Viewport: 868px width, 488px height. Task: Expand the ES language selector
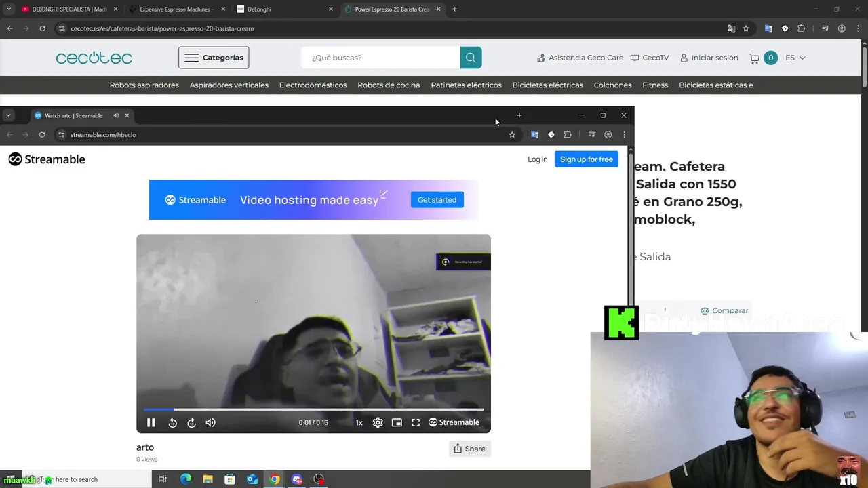795,58
